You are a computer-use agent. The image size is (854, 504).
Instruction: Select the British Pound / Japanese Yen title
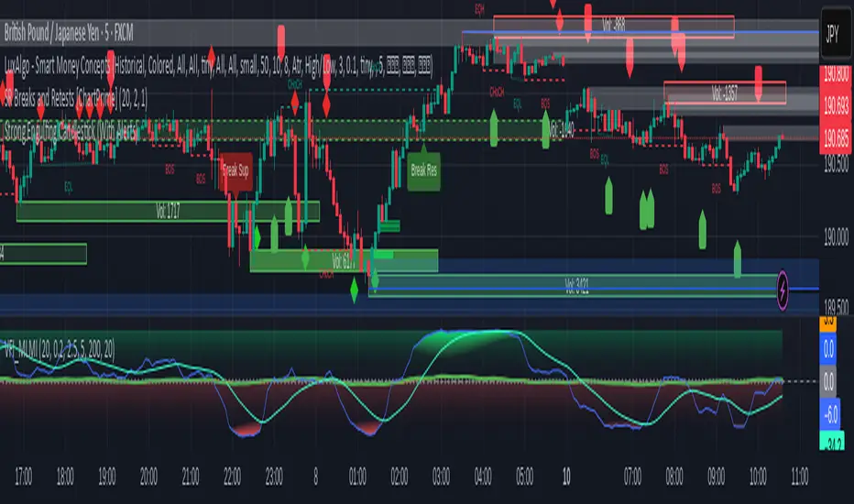point(69,33)
